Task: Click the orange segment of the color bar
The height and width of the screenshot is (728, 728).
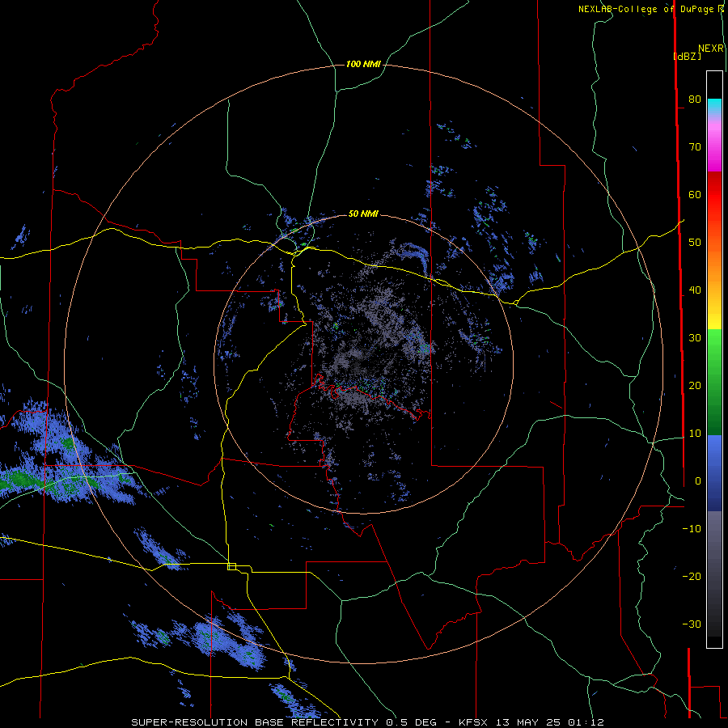Action: coord(714,265)
